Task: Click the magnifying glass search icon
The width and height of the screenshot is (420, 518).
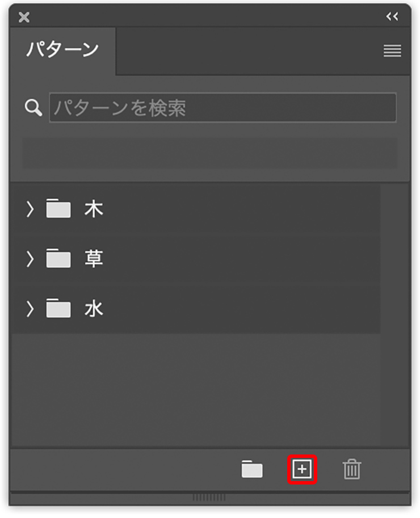Action: click(33, 108)
